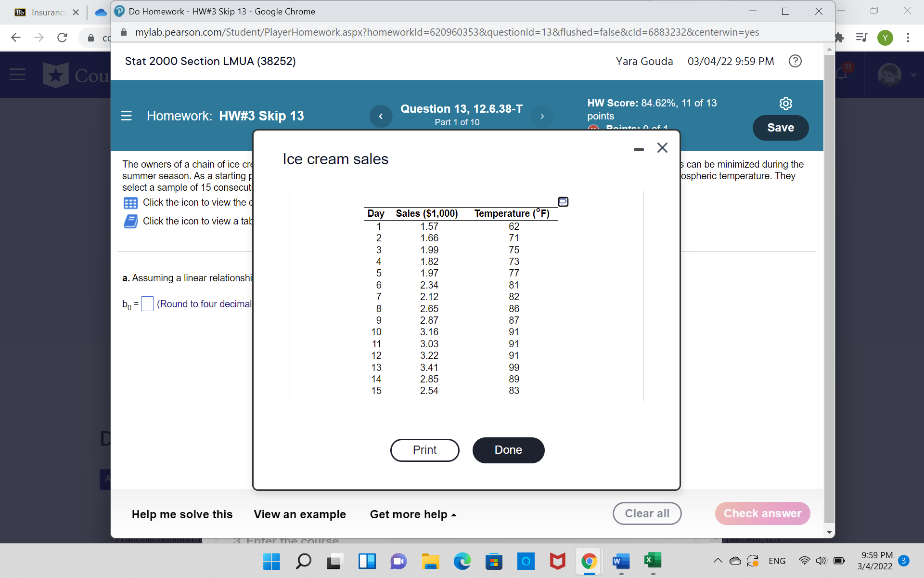Launch Microsoft Word from the taskbar
Screen dimensions: 924x578
620,561
